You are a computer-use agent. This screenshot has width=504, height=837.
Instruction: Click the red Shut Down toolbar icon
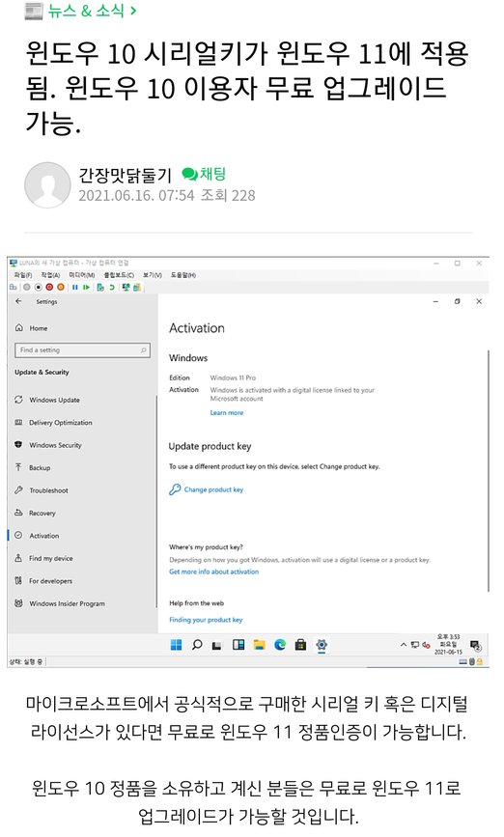49,287
